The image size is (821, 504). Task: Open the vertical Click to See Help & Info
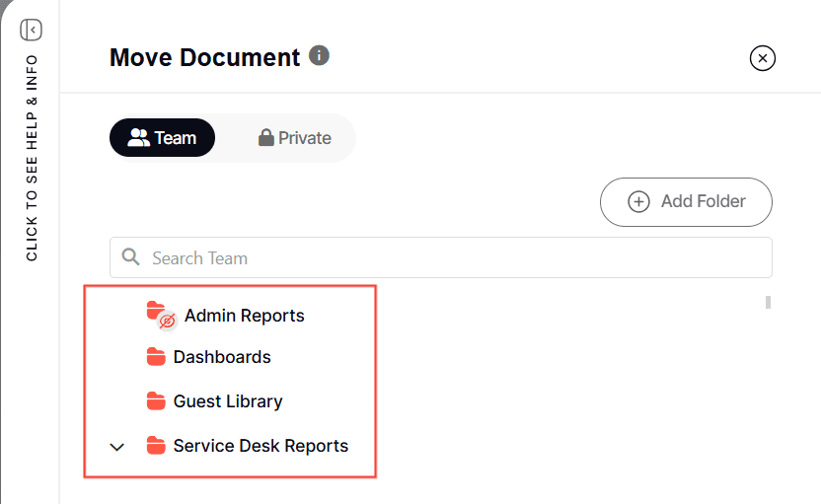[x=32, y=158]
